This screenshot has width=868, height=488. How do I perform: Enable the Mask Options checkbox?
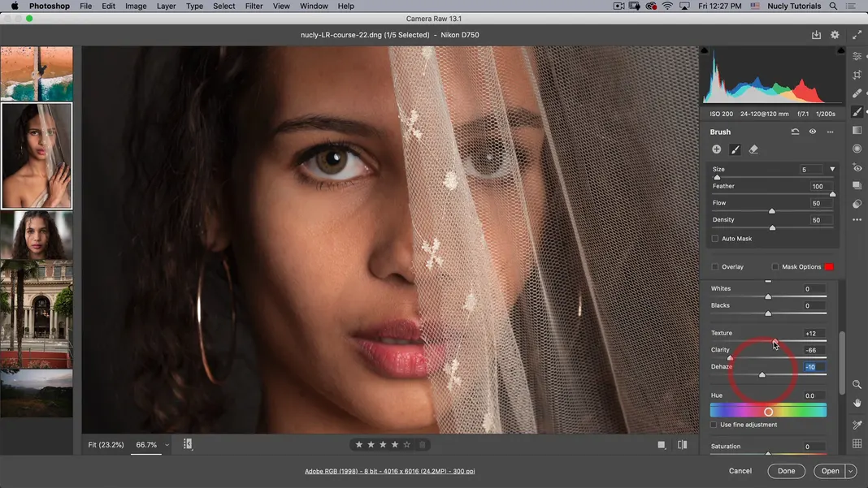pyautogui.click(x=775, y=266)
